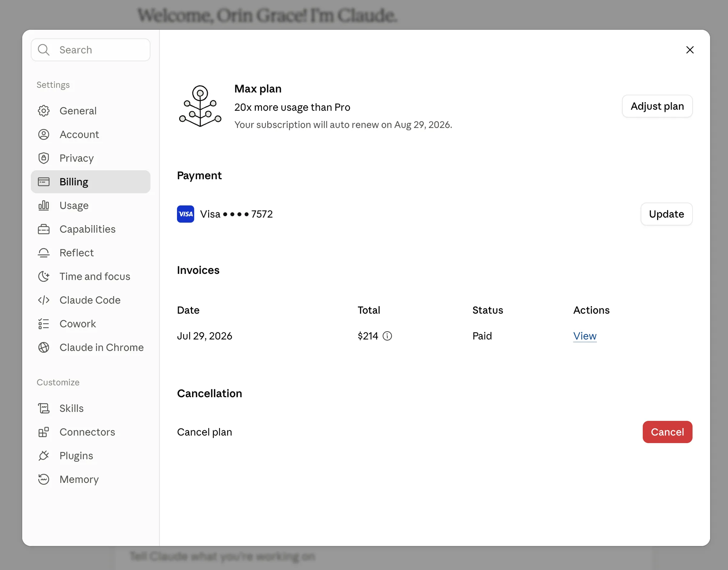This screenshot has width=728, height=570.
Task: Open the Skills section
Action: 91,408
